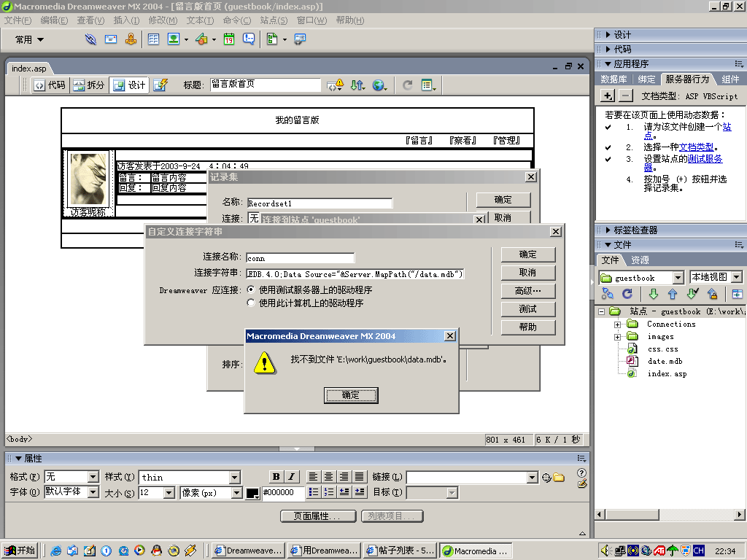Click the Preview in Browser globe icon
The height and width of the screenshot is (560, 747).
pyautogui.click(x=379, y=85)
